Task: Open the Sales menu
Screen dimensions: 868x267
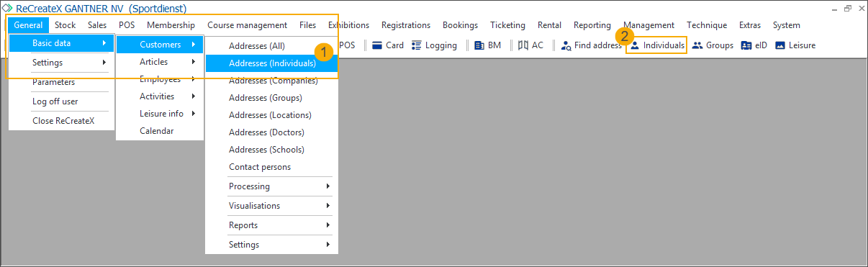Action: (97, 25)
